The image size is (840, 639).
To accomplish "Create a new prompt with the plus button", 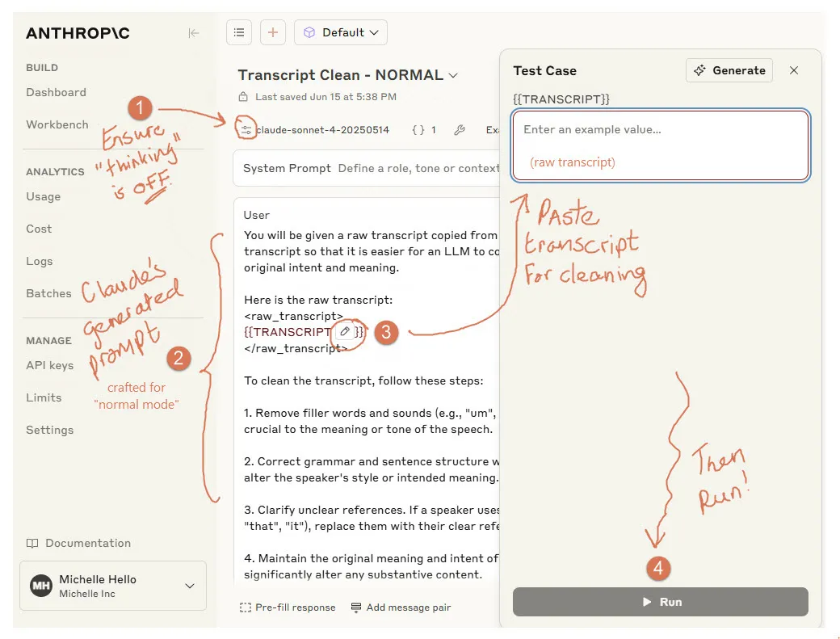I will tap(273, 32).
